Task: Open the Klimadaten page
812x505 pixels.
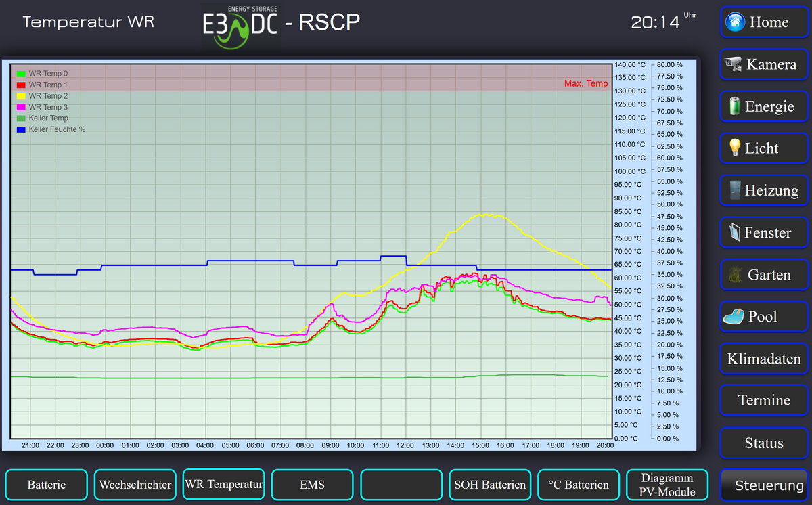Action: click(x=764, y=359)
